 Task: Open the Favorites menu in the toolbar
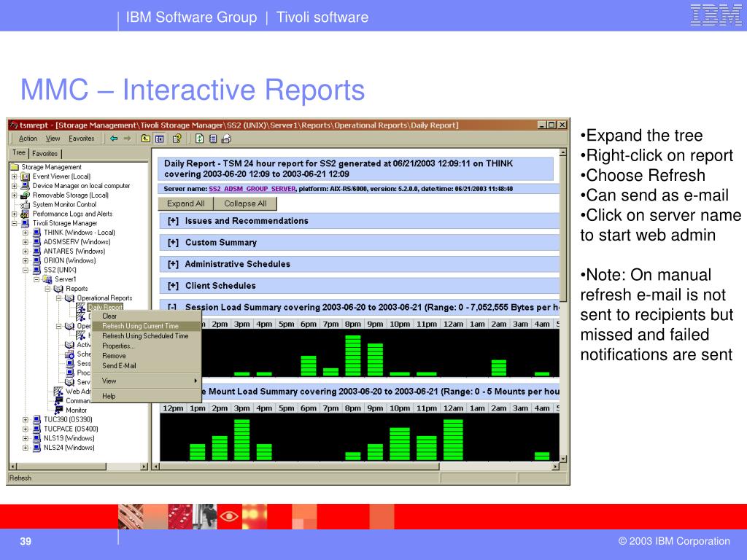[82, 139]
